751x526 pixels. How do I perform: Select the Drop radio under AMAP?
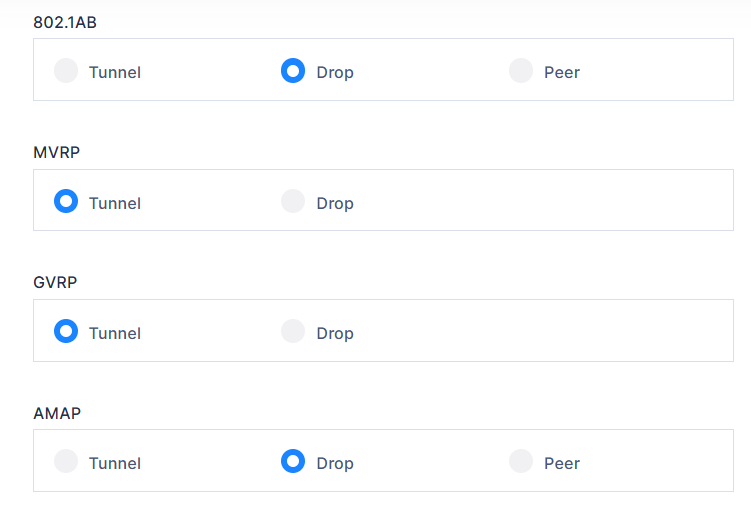coord(293,461)
